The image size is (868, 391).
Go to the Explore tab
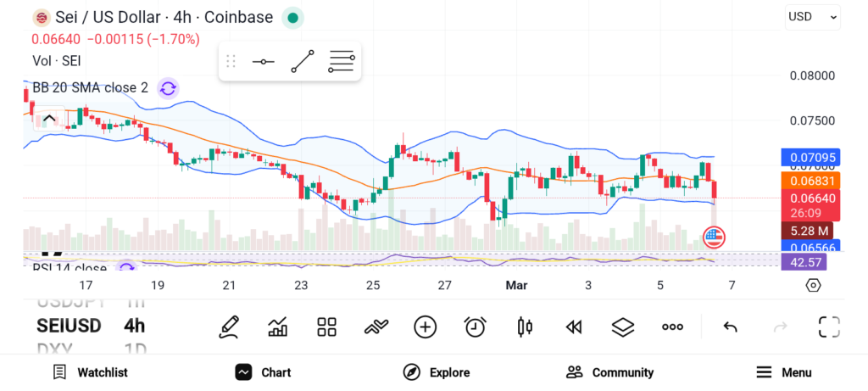click(x=437, y=372)
